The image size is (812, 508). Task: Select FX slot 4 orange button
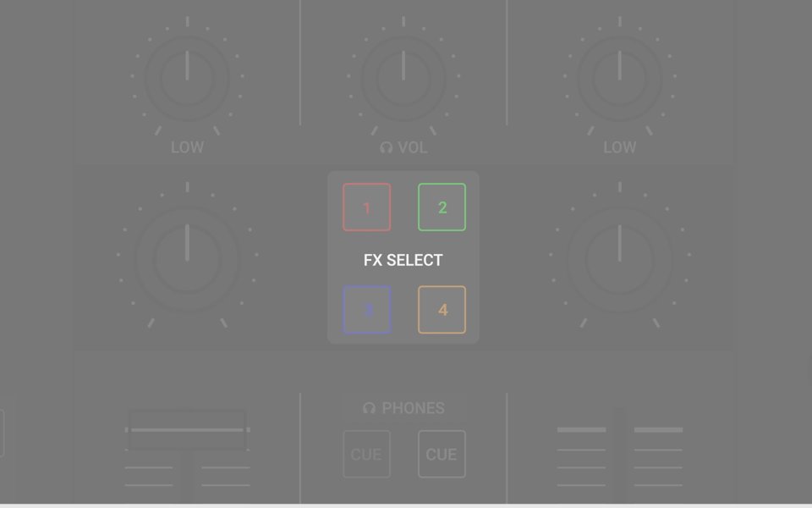[x=442, y=310]
